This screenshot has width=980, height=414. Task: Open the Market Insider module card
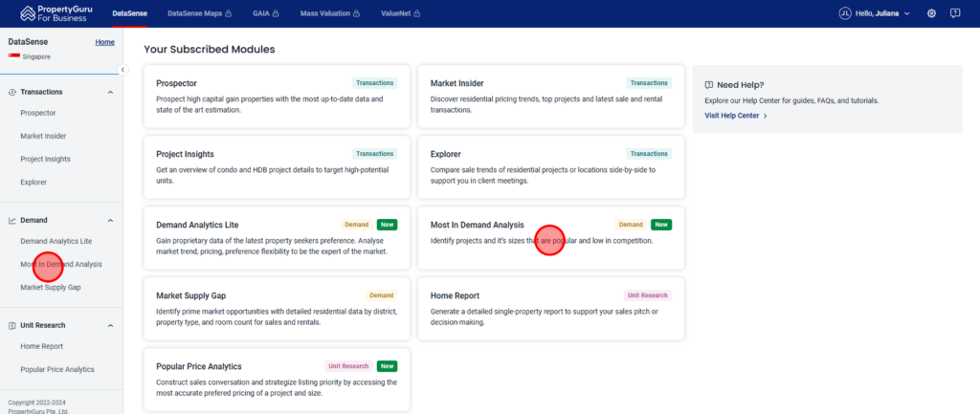coord(551,97)
